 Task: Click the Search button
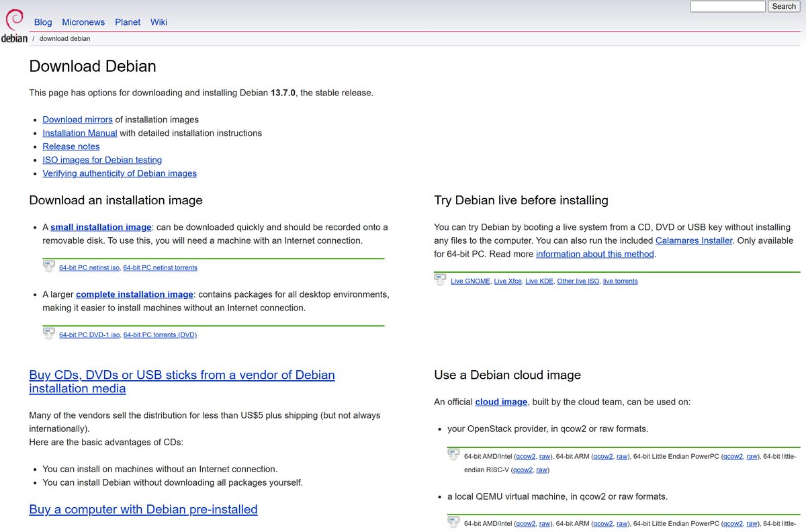[x=784, y=6]
